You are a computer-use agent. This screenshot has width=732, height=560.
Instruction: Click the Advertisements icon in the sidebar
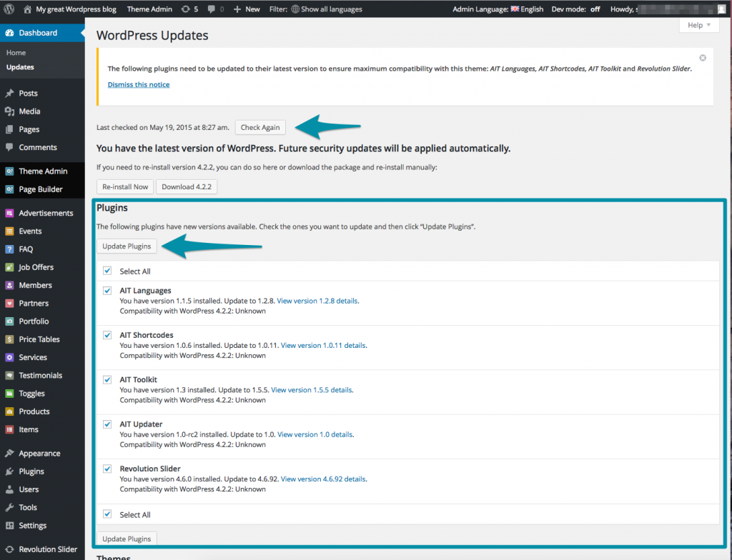point(9,213)
